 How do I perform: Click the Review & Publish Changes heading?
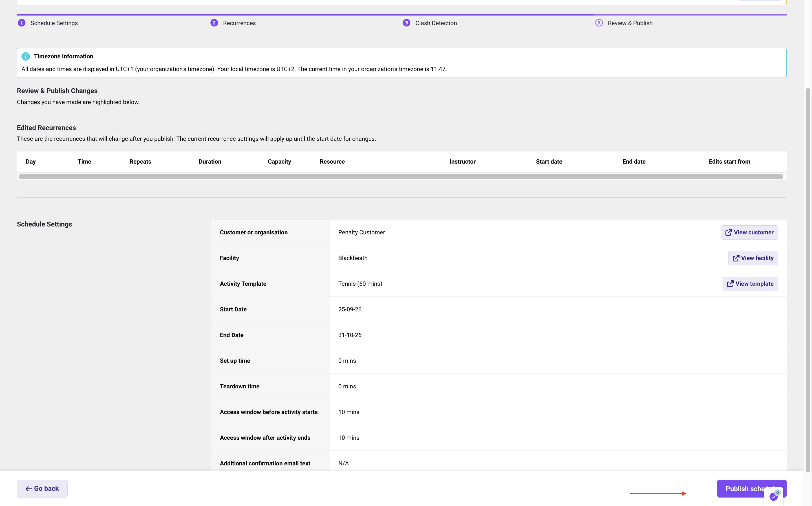[x=57, y=91]
